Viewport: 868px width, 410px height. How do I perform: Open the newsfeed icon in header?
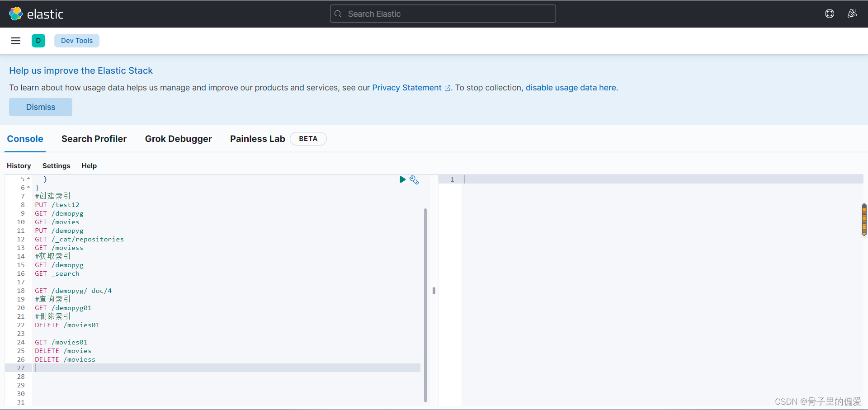[x=852, y=14]
